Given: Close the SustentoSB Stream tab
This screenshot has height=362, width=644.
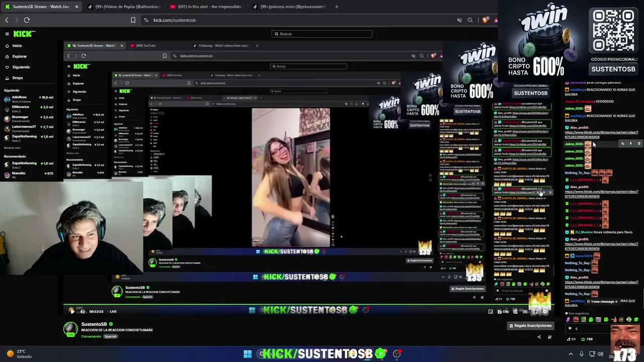Looking at the screenshot, I should [76, 7].
